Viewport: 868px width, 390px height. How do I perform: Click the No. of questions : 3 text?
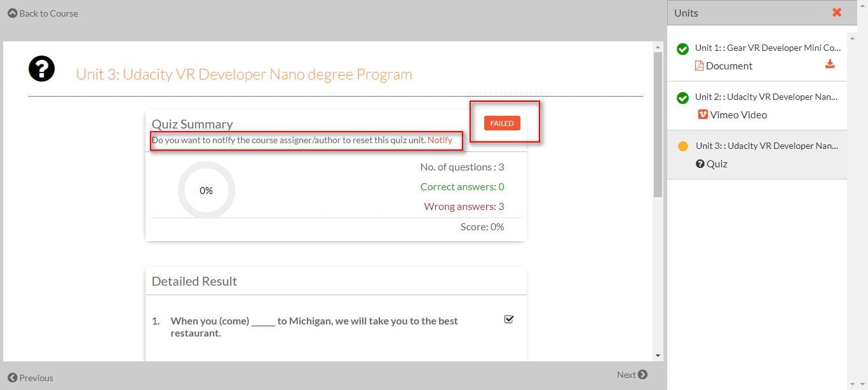[x=462, y=167]
